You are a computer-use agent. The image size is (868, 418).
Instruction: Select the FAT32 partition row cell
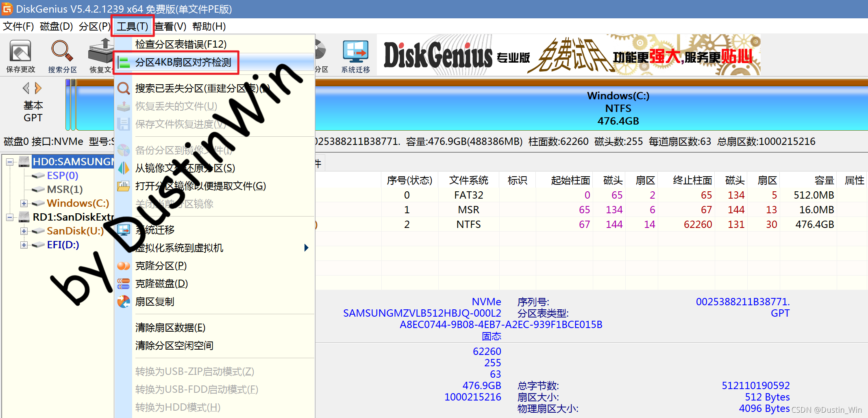[x=468, y=195]
